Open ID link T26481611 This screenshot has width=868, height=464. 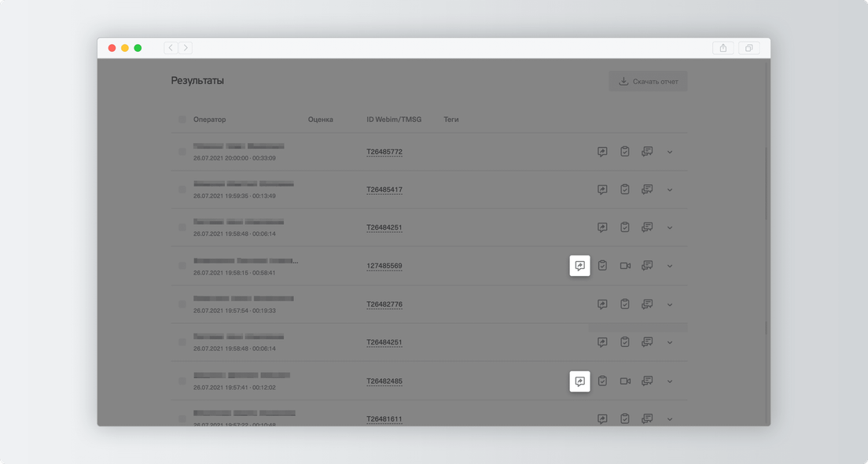pyautogui.click(x=384, y=419)
